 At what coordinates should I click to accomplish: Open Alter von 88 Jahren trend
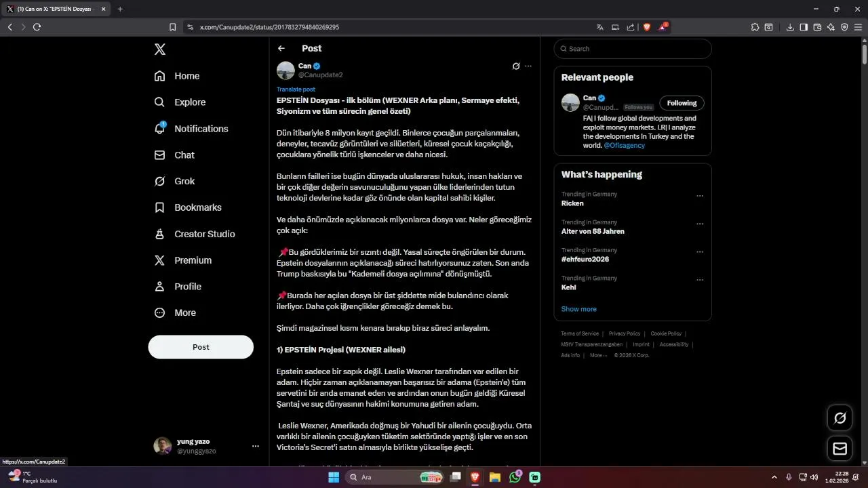tap(593, 231)
